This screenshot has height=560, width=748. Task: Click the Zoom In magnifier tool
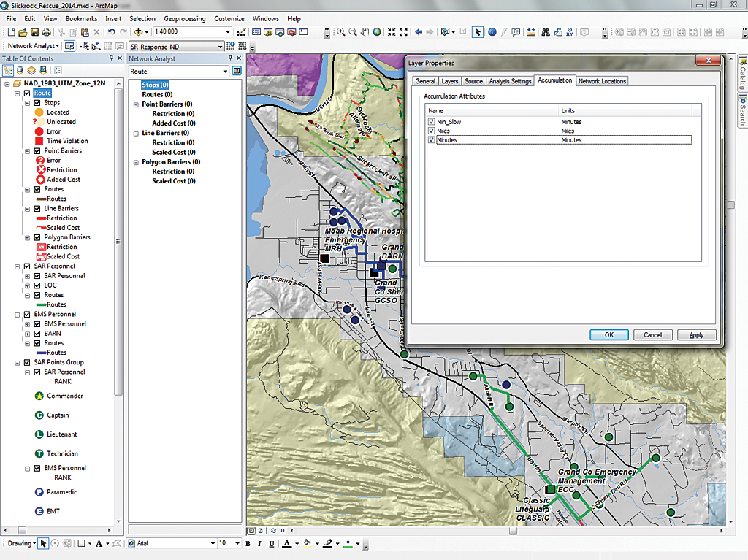click(341, 32)
